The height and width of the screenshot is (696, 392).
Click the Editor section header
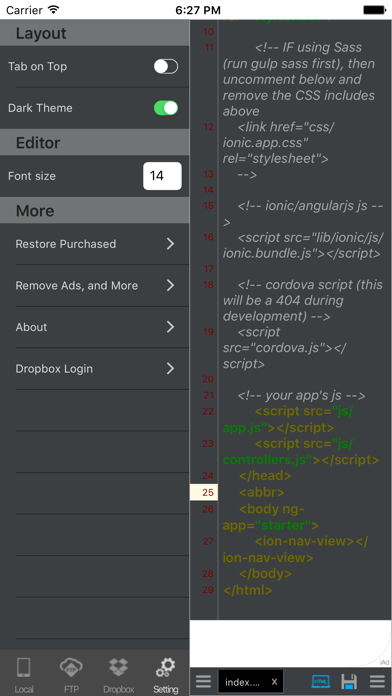(x=95, y=142)
